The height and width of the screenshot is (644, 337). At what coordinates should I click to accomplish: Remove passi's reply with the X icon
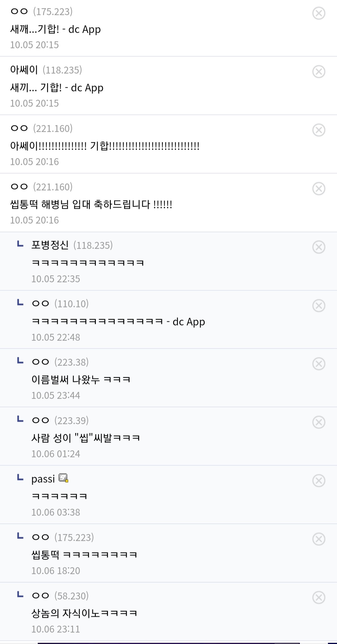click(319, 481)
